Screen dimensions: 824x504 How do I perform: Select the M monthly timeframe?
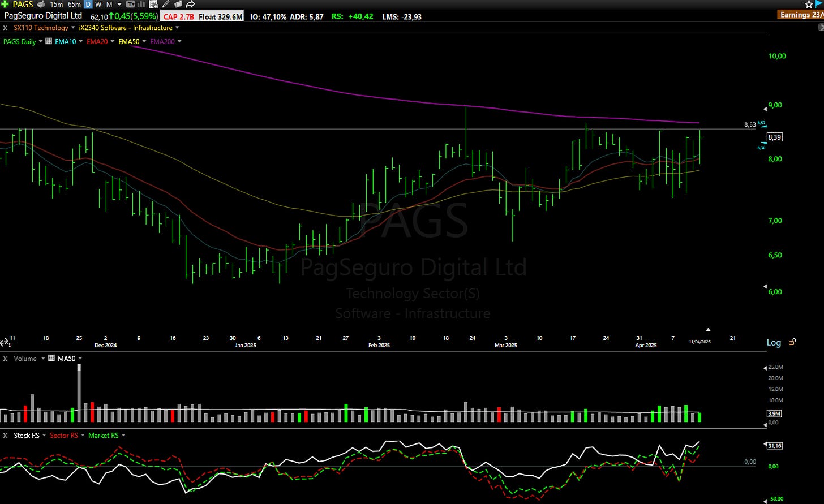pyautogui.click(x=110, y=5)
